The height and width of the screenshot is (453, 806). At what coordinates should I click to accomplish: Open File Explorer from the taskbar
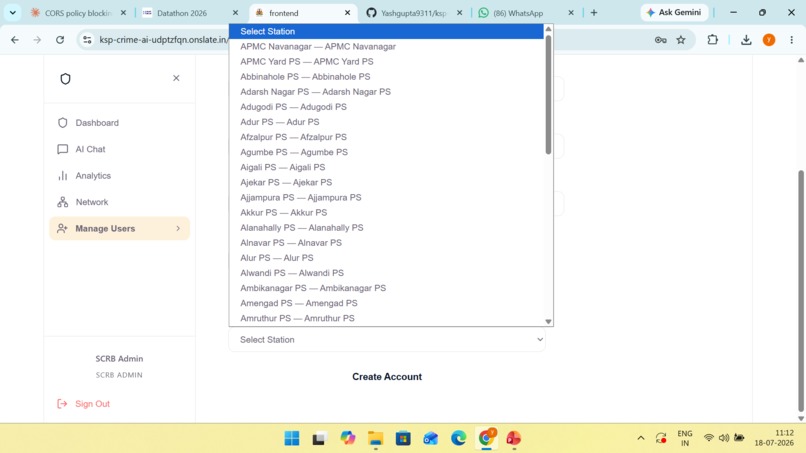pos(375,438)
